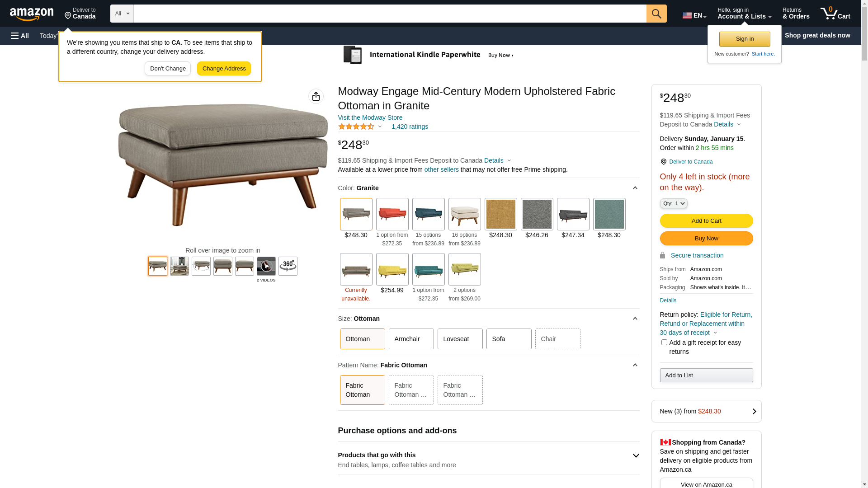Open the EN language menu
This screenshot has height=488, width=868.
point(694,15)
